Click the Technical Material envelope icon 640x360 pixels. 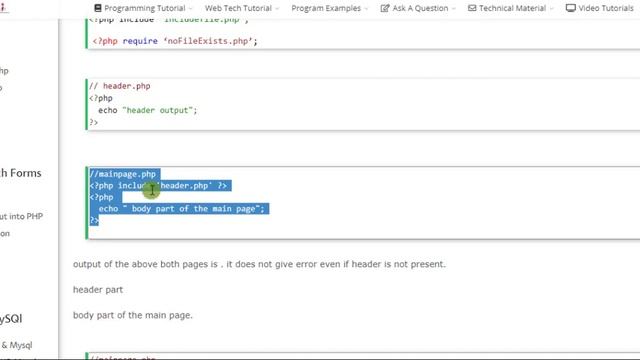click(x=472, y=8)
